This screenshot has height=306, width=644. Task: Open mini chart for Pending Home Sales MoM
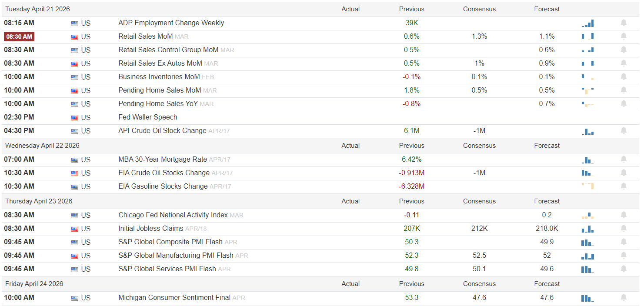pos(587,90)
